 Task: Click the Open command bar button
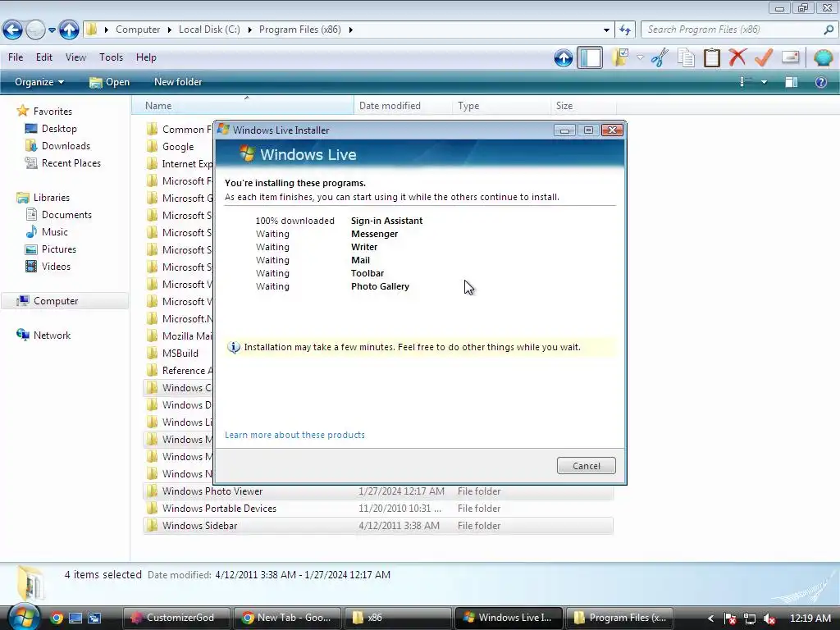[x=109, y=82]
